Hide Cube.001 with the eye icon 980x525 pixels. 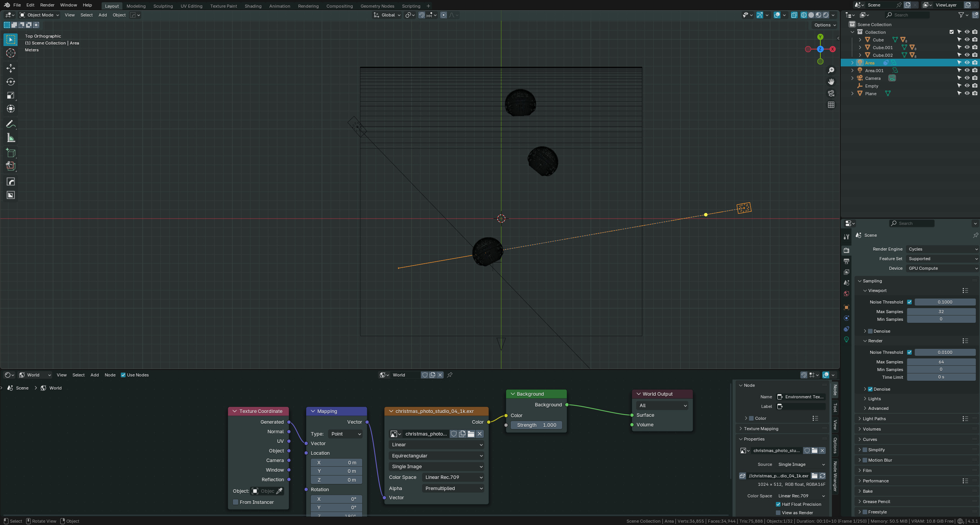(967, 48)
